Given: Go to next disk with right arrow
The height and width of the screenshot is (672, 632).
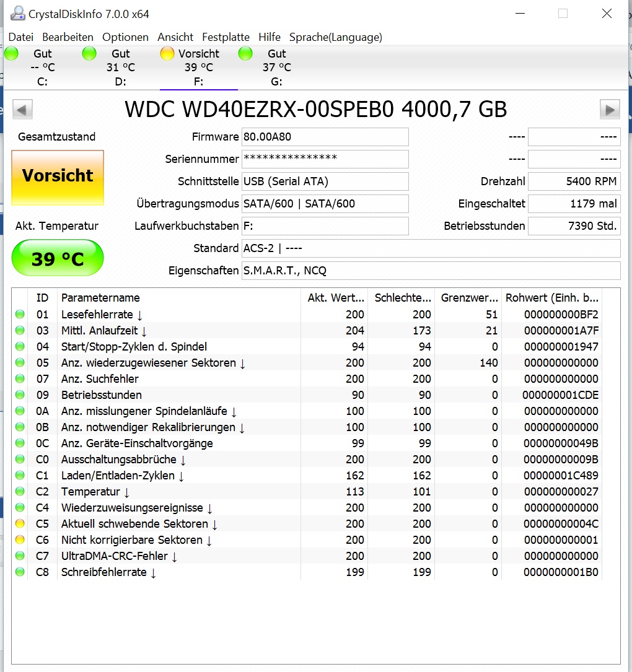Looking at the screenshot, I should click(610, 109).
